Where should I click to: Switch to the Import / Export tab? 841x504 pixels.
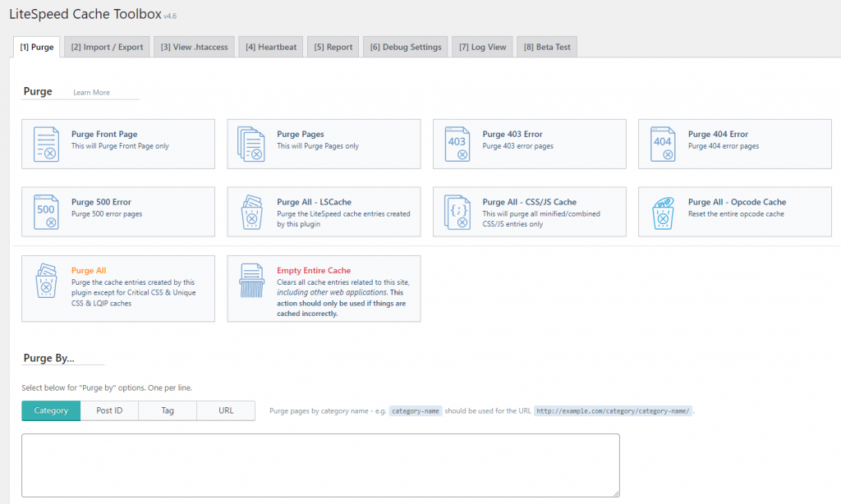pos(107,47)
